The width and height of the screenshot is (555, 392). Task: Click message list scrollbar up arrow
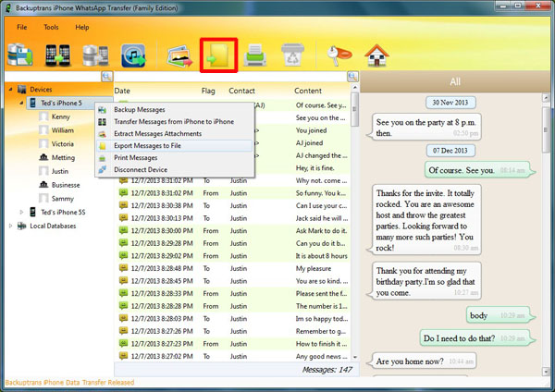pos(355,88)
